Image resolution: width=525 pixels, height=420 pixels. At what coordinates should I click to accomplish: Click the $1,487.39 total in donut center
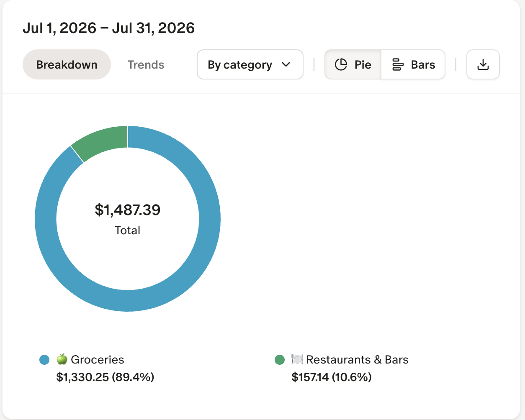point(128,210)
